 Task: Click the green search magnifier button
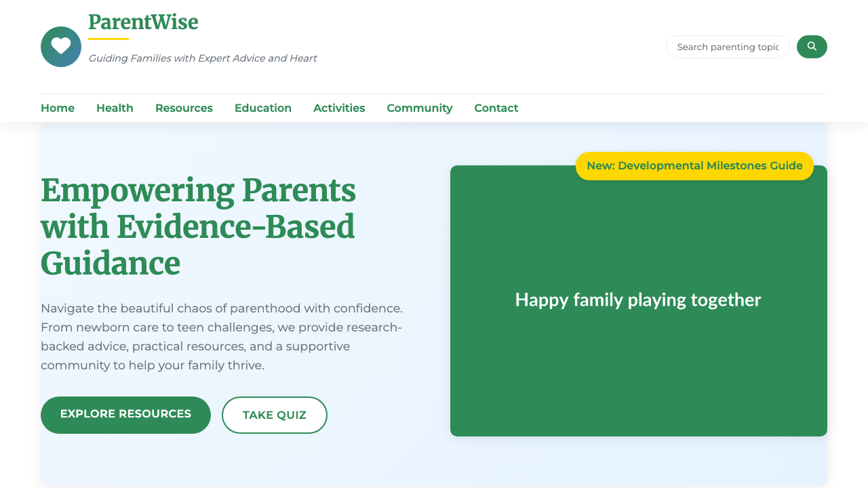[812, 47]
